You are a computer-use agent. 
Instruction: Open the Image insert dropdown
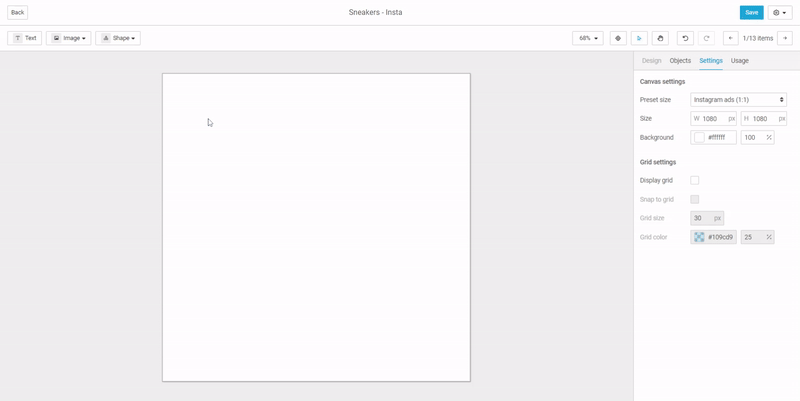click(69, 38)
